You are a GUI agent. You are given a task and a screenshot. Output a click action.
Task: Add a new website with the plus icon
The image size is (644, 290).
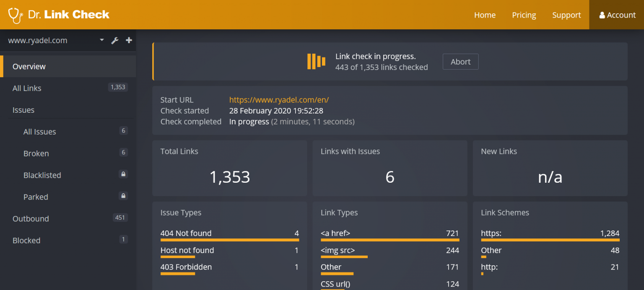point(129,40)
